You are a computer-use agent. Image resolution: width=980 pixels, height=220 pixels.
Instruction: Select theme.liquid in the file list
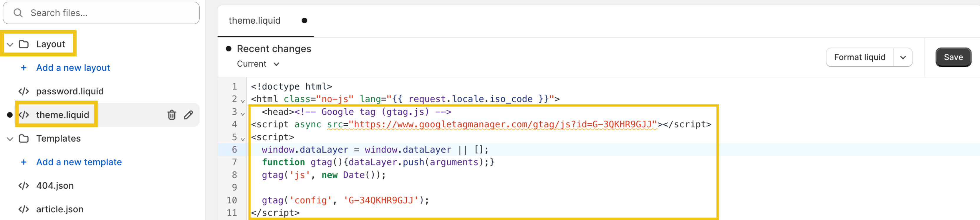pos(63,115)
